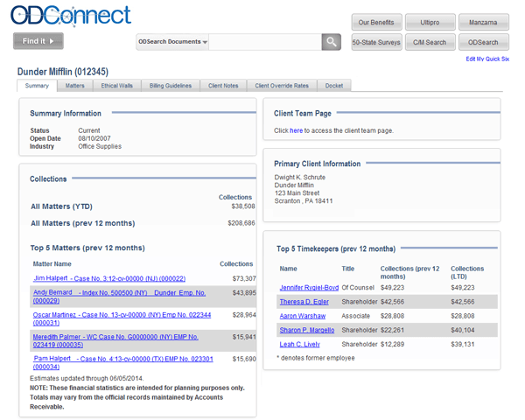The width and height of the screenshot is (525, 420).
Task: Click the $73,307 collections amount
Action: click(x=244, y=278)
